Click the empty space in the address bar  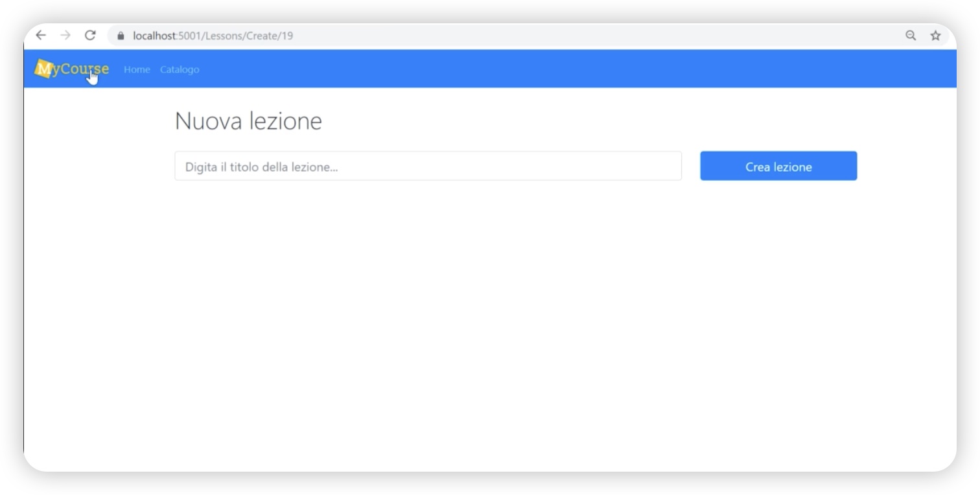point(583,36)
